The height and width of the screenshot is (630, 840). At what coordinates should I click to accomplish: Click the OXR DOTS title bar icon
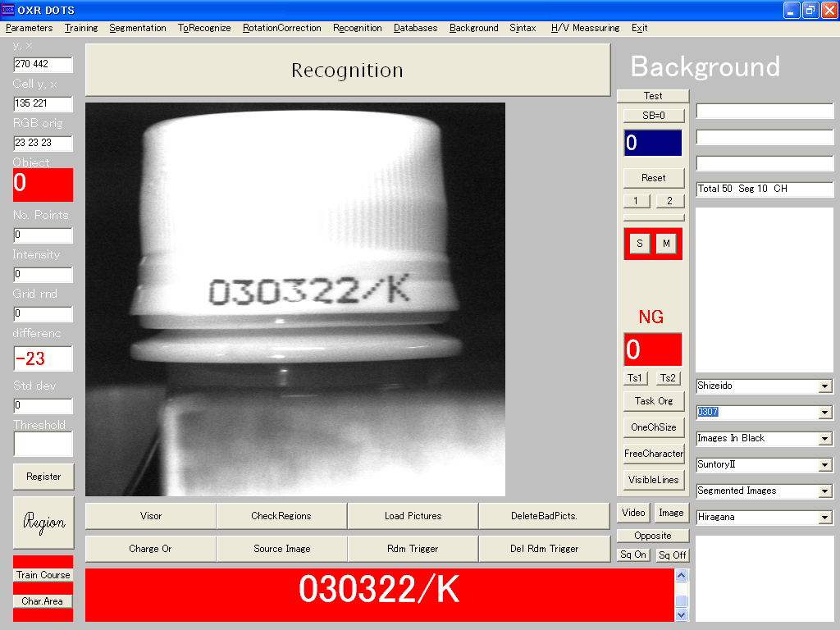(x=8, y=10)
